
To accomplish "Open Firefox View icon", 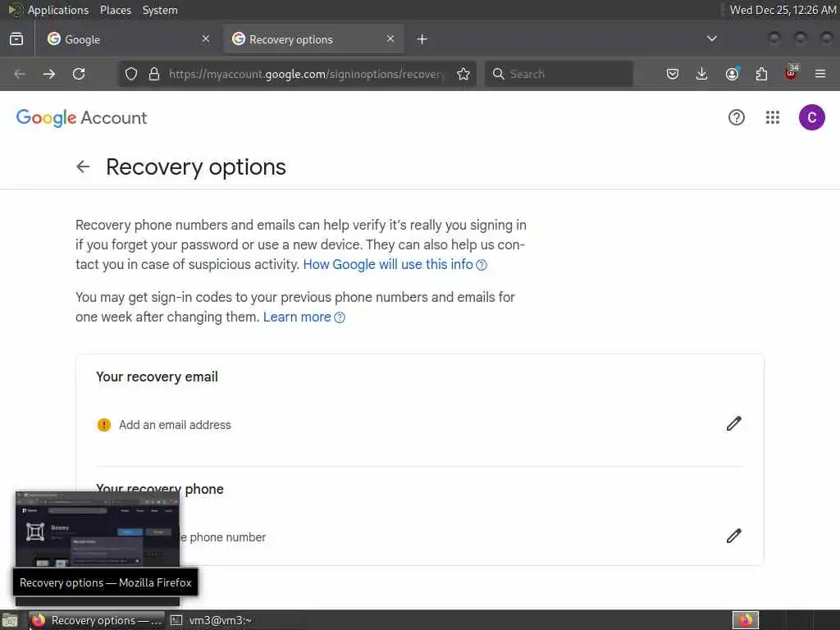I will [16, 39].
